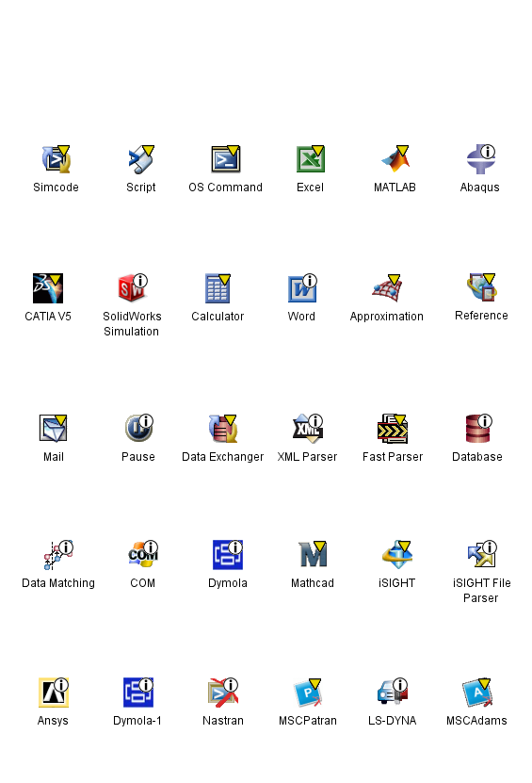Viewport: 532px width, 783px height.
Task: Select the Pause component icon
Action: pyautogui.click(x=138, y=428)
